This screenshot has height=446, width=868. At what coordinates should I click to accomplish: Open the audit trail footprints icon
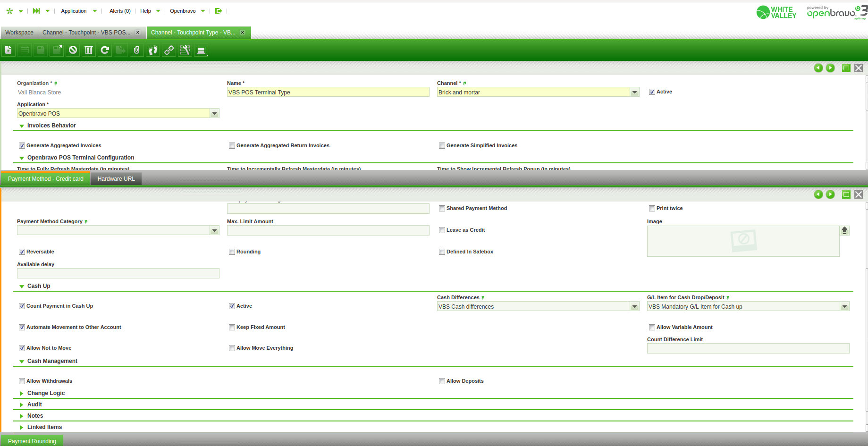tap(153, 50)
